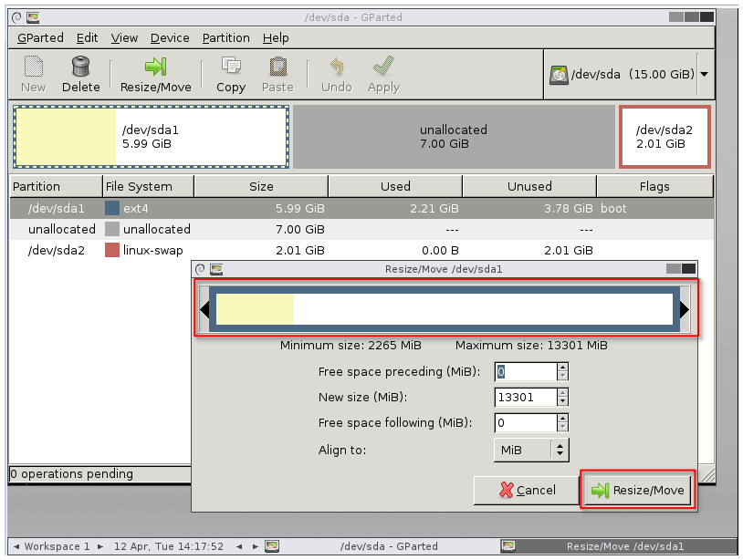Image resolution: width=743 pixels, height=560 pixels.
Task: Open the Partition menu
Action: pyautogui.click(x=225, y=38)
